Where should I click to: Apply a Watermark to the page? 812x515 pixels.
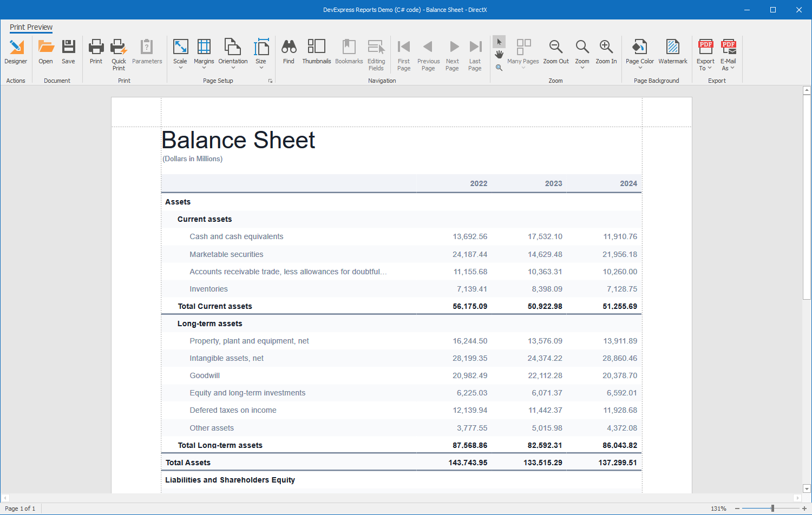pyautogui.click(x=673, y=51)
